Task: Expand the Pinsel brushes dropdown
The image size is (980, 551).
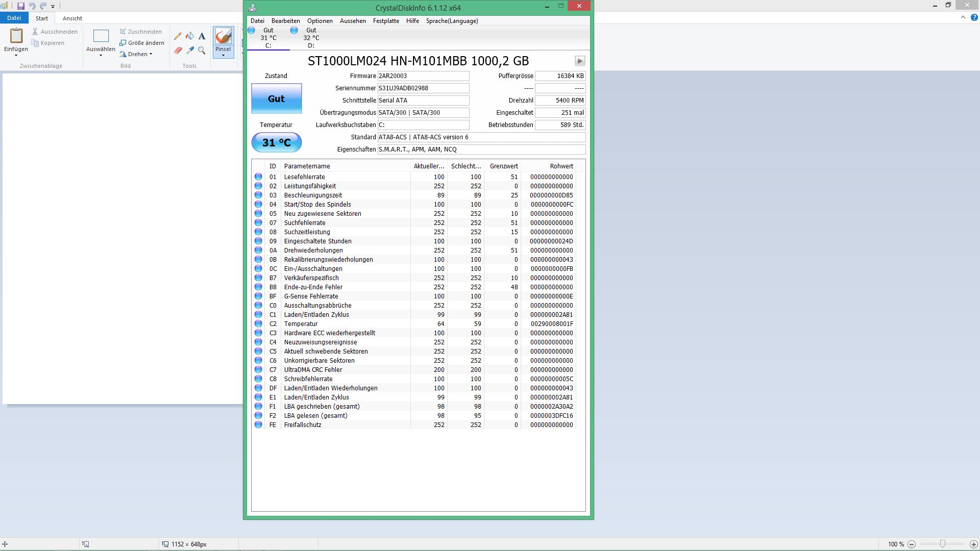Action: [x=223, y=55]
